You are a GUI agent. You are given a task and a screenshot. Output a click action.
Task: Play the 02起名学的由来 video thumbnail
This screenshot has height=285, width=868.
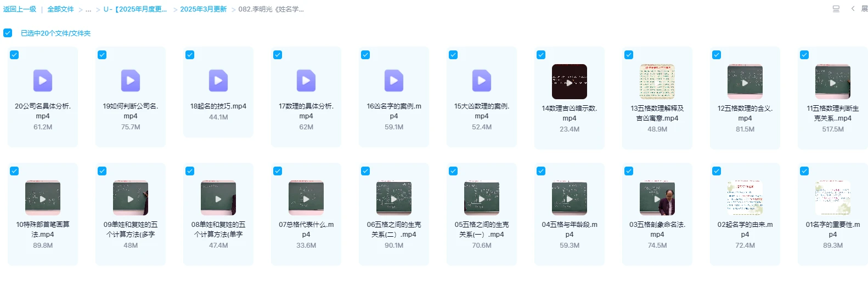coord(745,198)
